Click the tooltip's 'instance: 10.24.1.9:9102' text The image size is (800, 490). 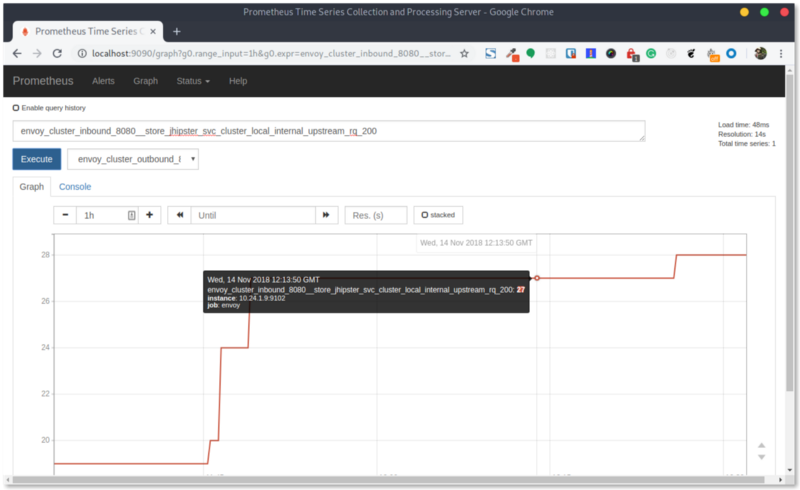(246, 298)
